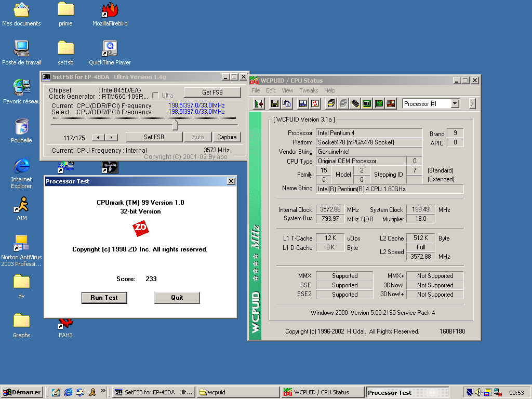This screenshot has width=532, height=399.
Task: Click Run Test in Processor Test
Action: point(104,298)
